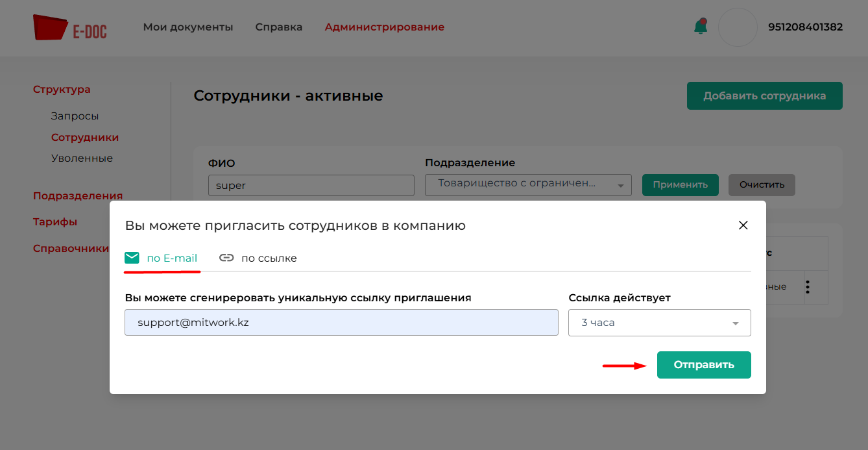868x450 pixels.
Task: Click the Добавить сотрудника button
Action: 764,96
